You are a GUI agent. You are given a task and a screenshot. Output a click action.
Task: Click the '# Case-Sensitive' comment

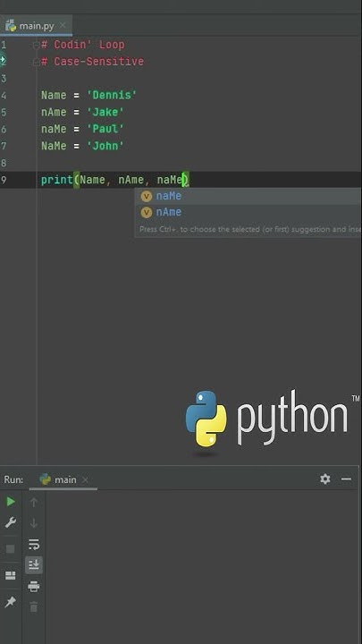coord(93,62)
